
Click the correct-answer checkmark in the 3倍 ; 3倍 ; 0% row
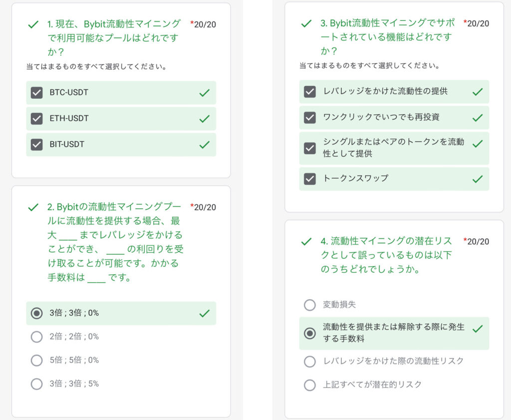coord(204,314)
